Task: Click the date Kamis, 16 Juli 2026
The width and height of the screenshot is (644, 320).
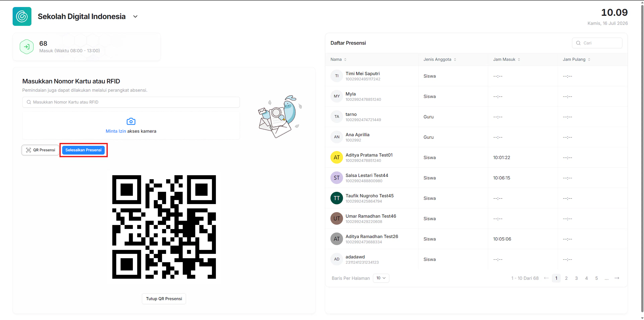Action: [607, 23]
